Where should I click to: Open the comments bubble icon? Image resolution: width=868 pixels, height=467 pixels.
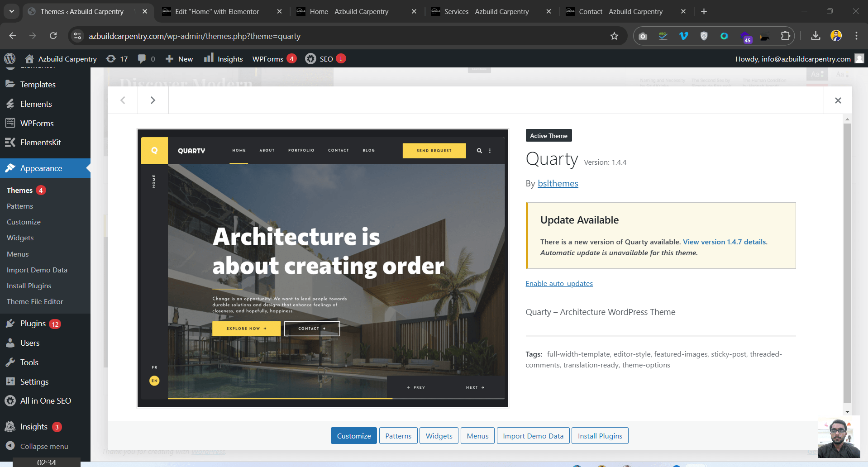(146, 59)
